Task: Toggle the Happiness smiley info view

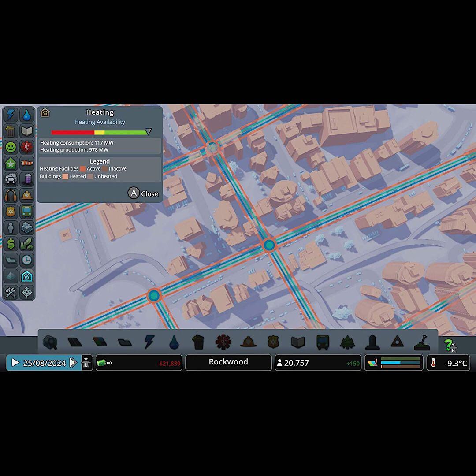Action: [11, 147]
